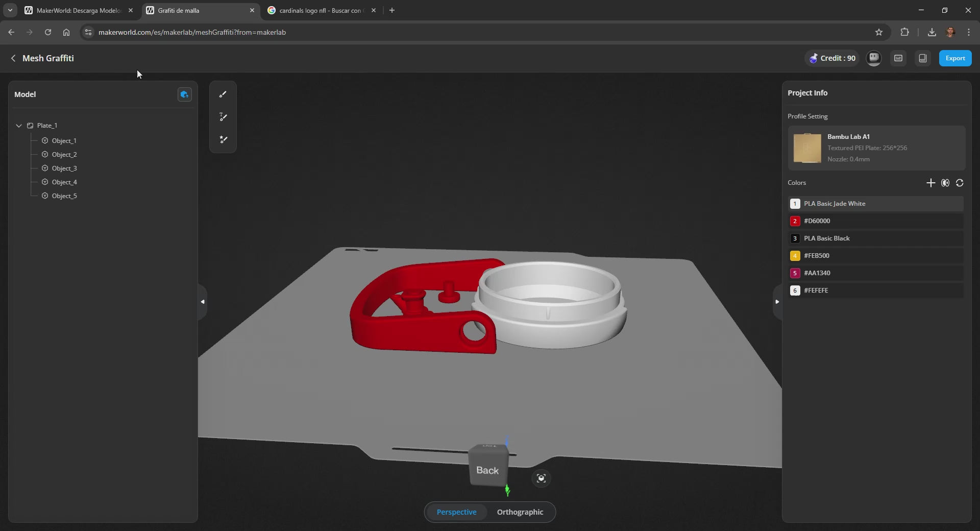
Task: Switch to Perspective view
Action: pyautogui.click(x=456, y=512)
